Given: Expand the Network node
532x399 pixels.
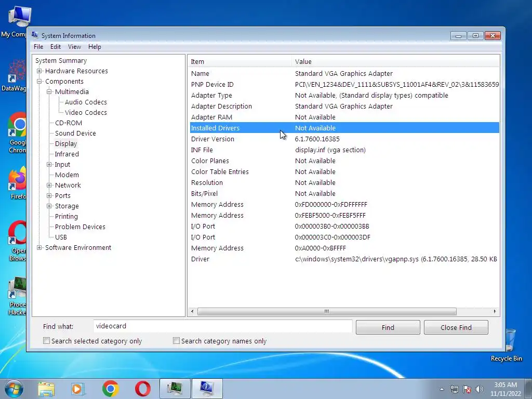Looking at the screenshot, I should point(49,185).
